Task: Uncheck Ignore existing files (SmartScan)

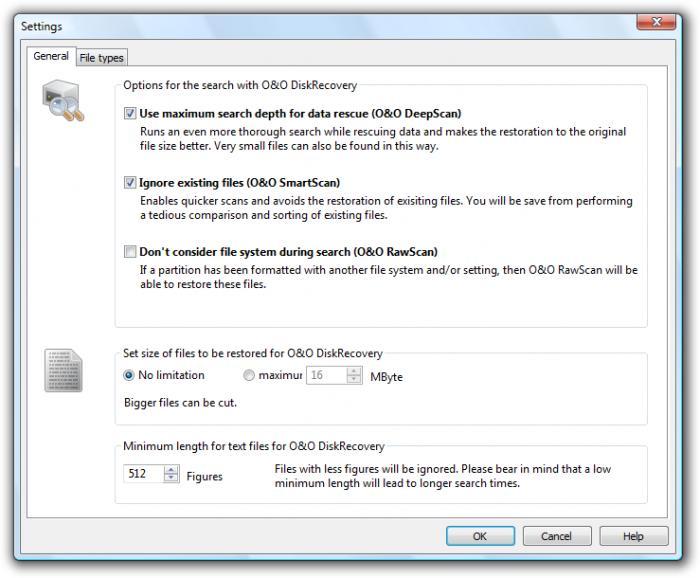Action: [x=130, y=183]
